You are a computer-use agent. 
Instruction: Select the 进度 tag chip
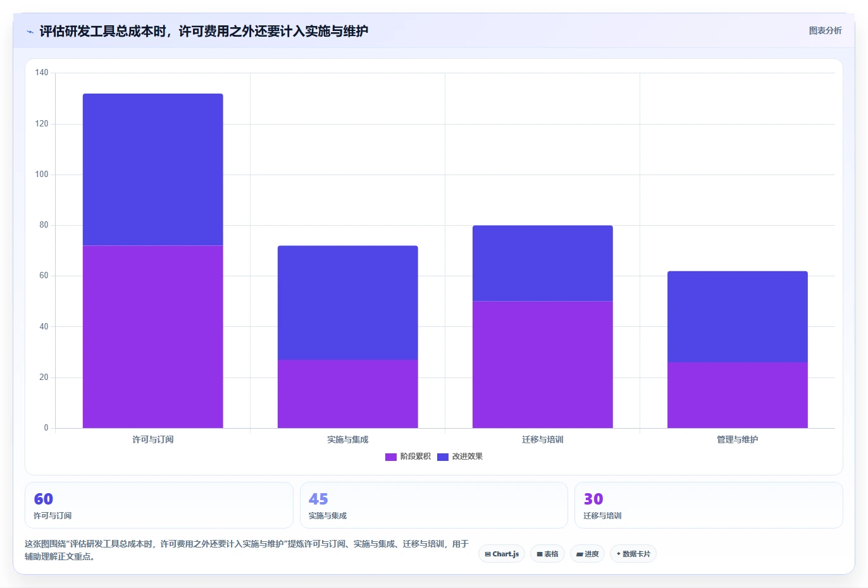(x=587, y=554)
